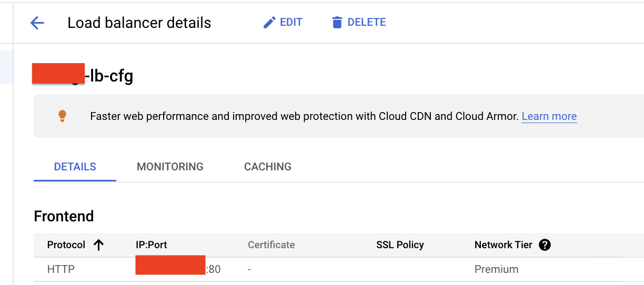Screen dimensions: 644x285
Task: Click the SSL Policy column header
Action: [x=400, y=245]
